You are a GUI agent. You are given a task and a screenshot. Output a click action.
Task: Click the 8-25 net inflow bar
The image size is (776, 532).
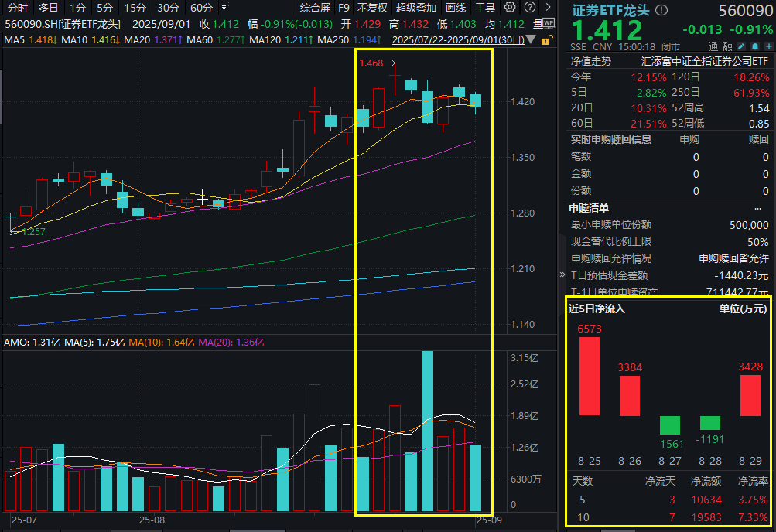(589, 376)
